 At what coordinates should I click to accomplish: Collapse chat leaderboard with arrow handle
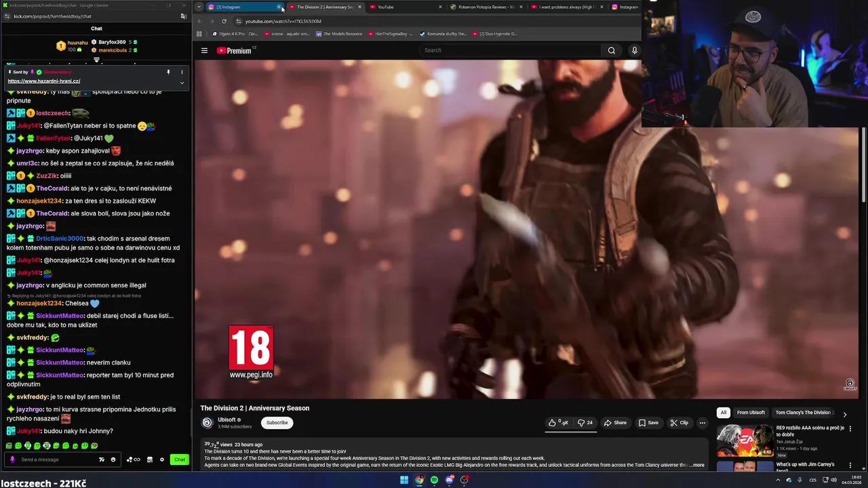pyautogui.click(x=96, y=60)
